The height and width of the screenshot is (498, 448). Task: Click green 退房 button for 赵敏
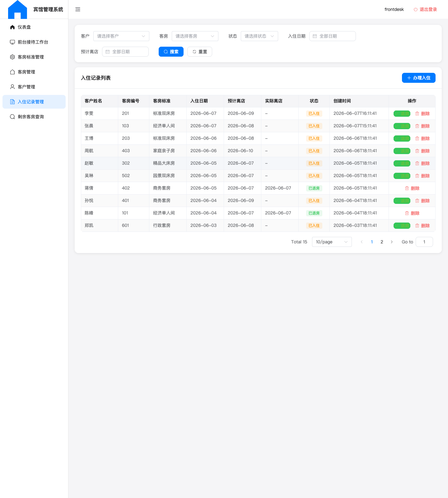[x=402, y=163]
